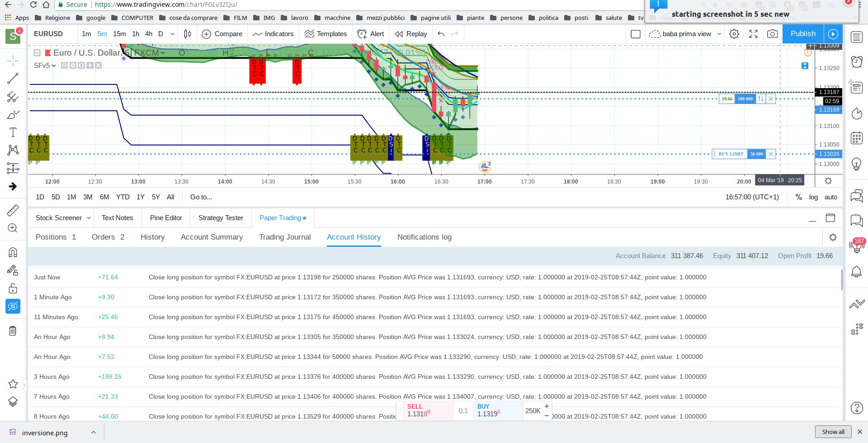This screenshot has height=443, width=868.
Task: Open the hotlists flame panel
Action: pos(857,113)
